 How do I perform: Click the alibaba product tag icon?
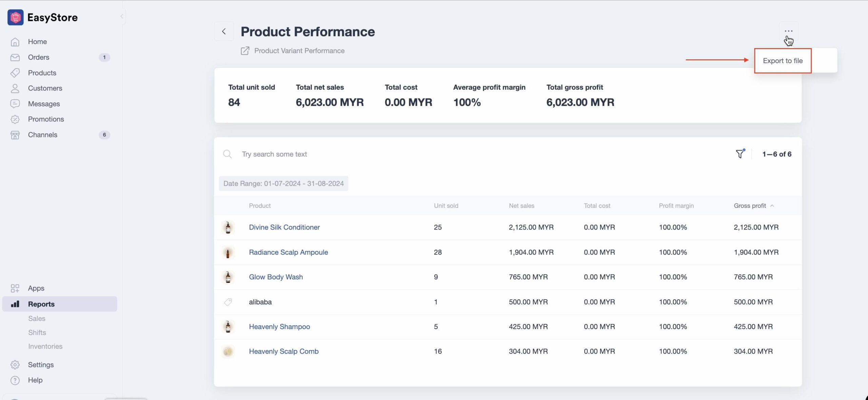point(228,302)
